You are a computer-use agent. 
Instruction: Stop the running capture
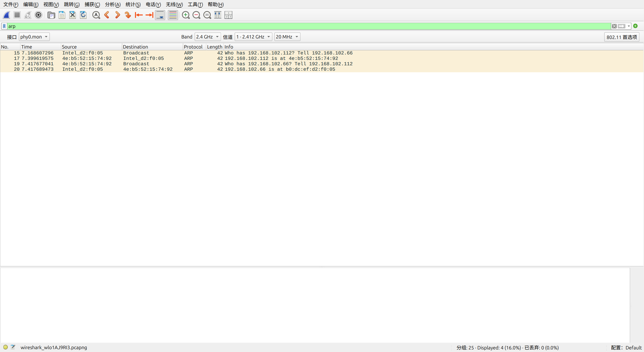coord(17,15)
